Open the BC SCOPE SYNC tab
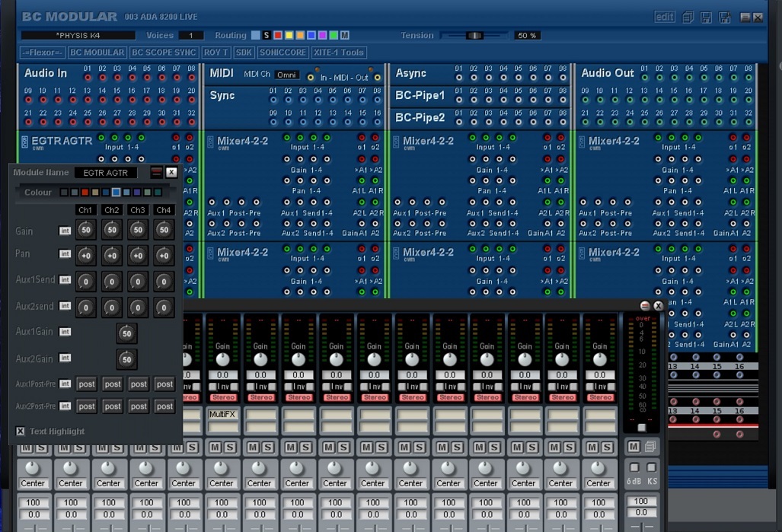Viewport: 782px width, 532px height. point(164,53)
